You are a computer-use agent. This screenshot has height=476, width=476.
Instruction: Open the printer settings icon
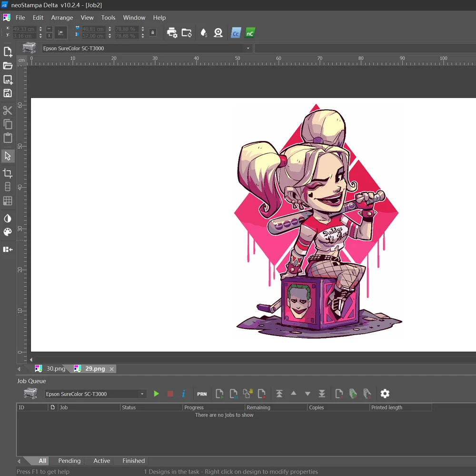pos(172,33)
